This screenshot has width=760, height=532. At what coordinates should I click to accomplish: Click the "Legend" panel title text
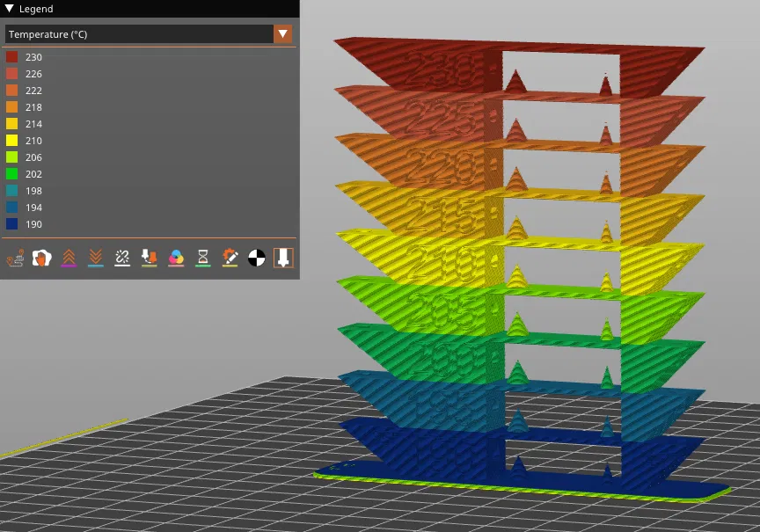[36, 9]
